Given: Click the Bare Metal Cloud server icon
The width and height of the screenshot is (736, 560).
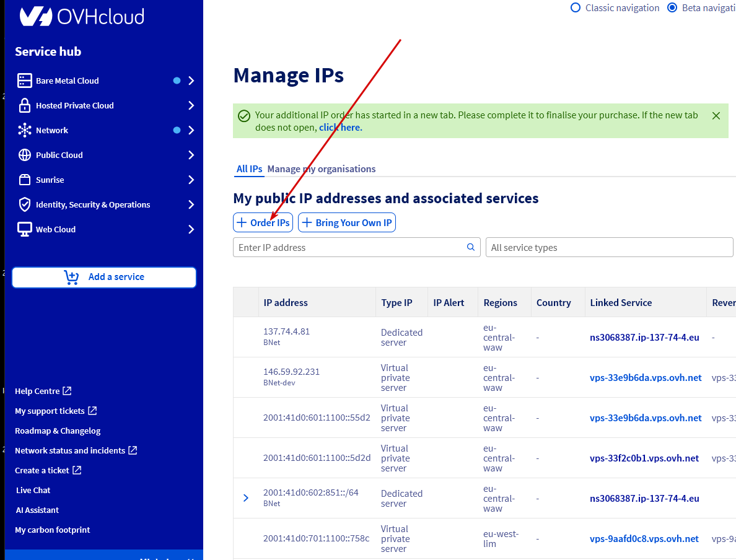Looking at the screenshot, I should pos(24,81).
